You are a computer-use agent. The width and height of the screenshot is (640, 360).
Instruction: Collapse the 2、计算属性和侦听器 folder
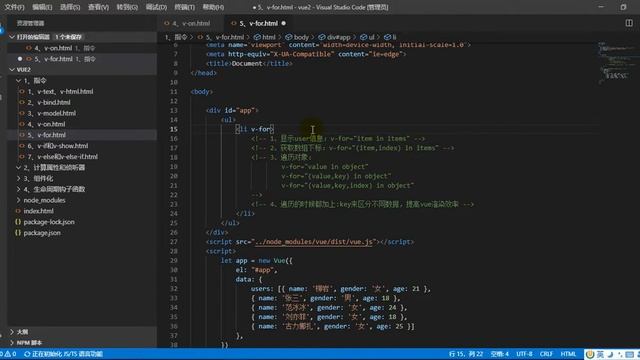82,167
